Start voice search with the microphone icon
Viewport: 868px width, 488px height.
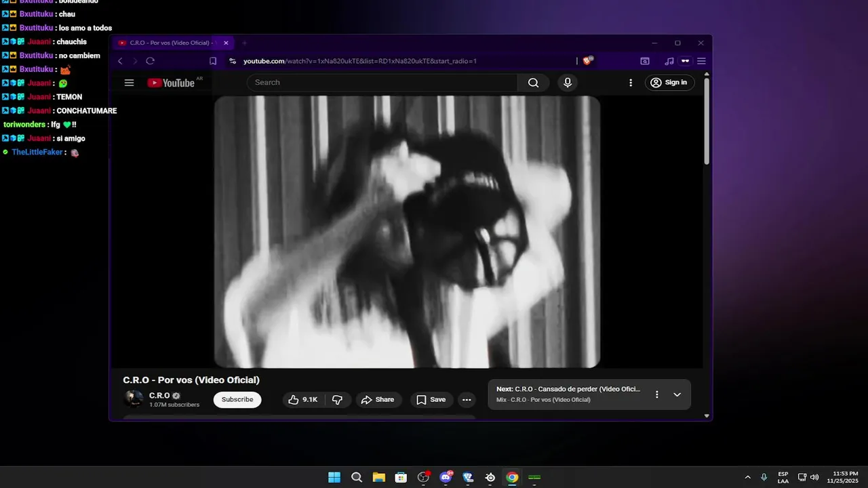point(568,83)
